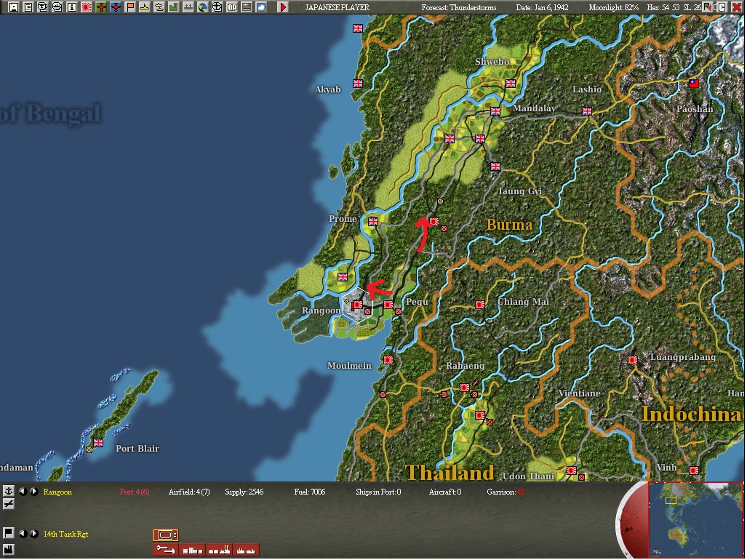Click the ship silhouette toolbar icon

pyautogui.click(x=188, y=7)
